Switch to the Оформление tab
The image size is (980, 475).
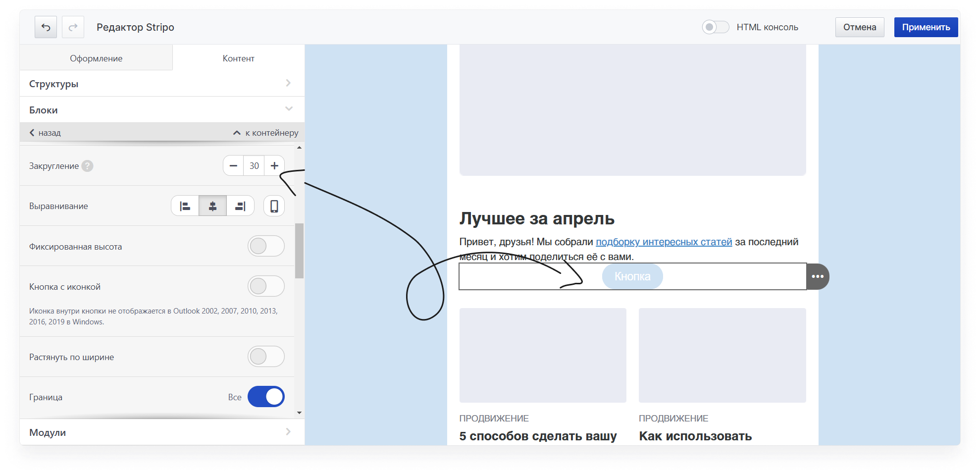(96, 58)
